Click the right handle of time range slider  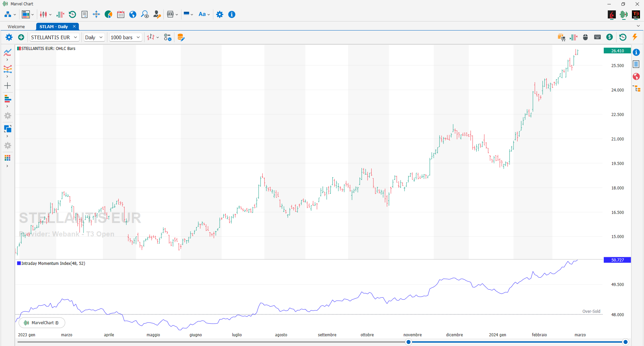click(625, 342)
